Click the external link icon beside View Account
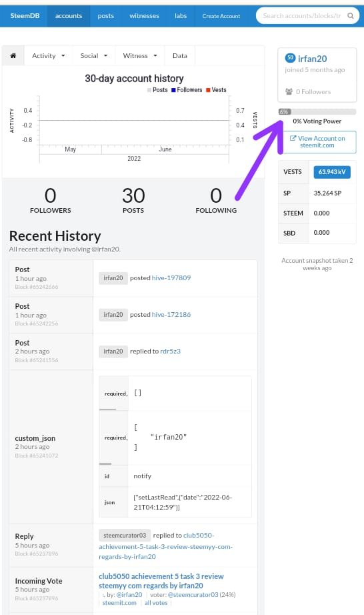This screenshot has height=615, width=364. tap(293, 138)
